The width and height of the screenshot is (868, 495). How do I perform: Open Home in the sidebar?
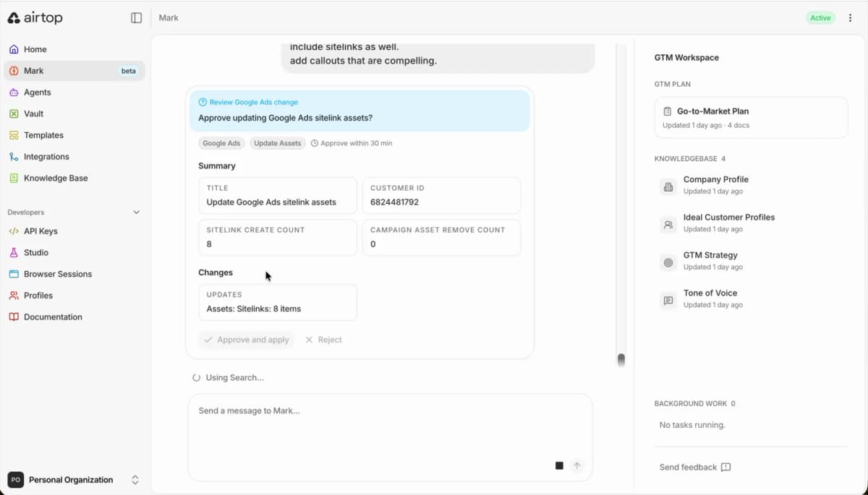(75, 49)
